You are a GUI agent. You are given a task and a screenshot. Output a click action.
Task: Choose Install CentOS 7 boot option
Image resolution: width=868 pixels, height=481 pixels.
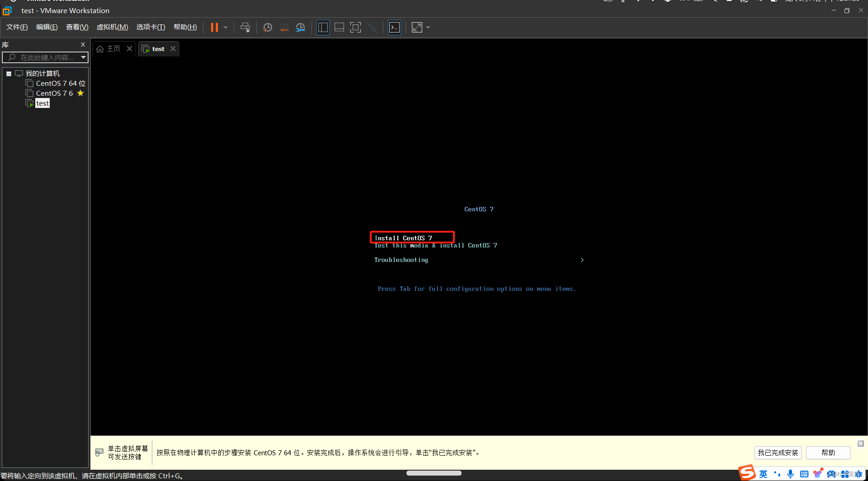(x=403, y=238)
